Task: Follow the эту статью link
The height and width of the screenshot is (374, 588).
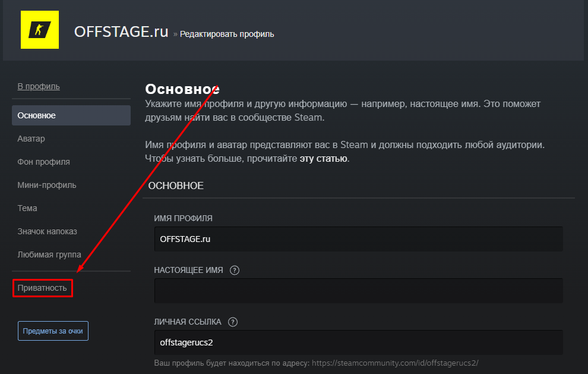Action: pyautogui.click(x=323, y=159)
